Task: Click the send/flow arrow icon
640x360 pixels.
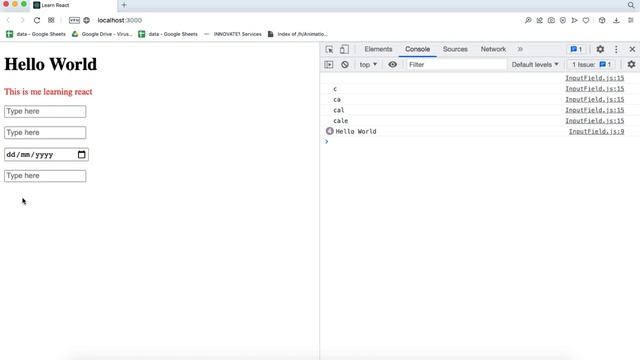Action: (574, 20)
